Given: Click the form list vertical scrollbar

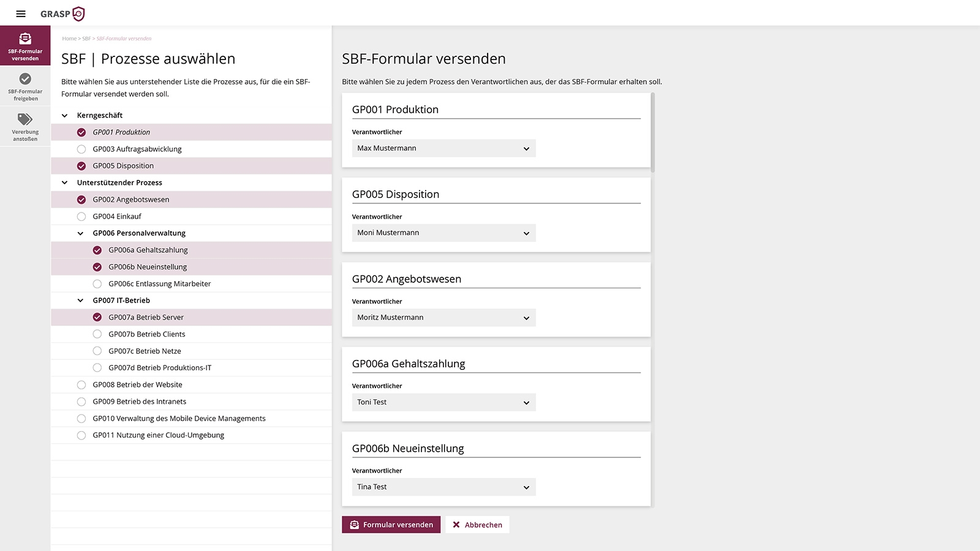Looking at the screenshot, I should [x=653, y=132].
